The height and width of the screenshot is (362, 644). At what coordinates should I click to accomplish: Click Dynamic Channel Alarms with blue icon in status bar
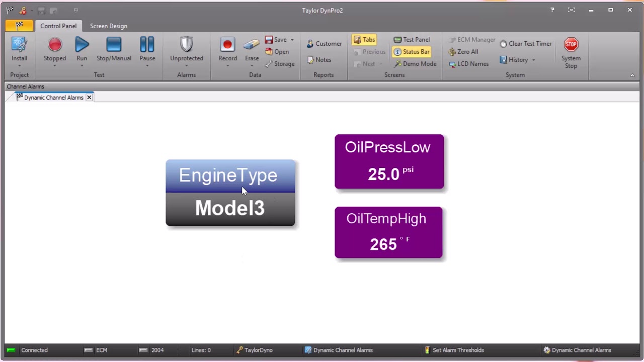(339, 350)
